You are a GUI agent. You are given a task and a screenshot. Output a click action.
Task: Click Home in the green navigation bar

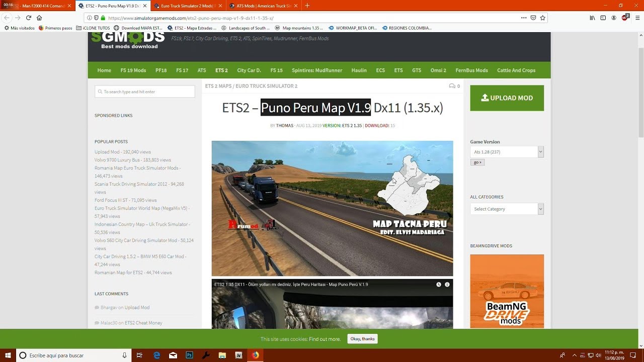[104, 70]
